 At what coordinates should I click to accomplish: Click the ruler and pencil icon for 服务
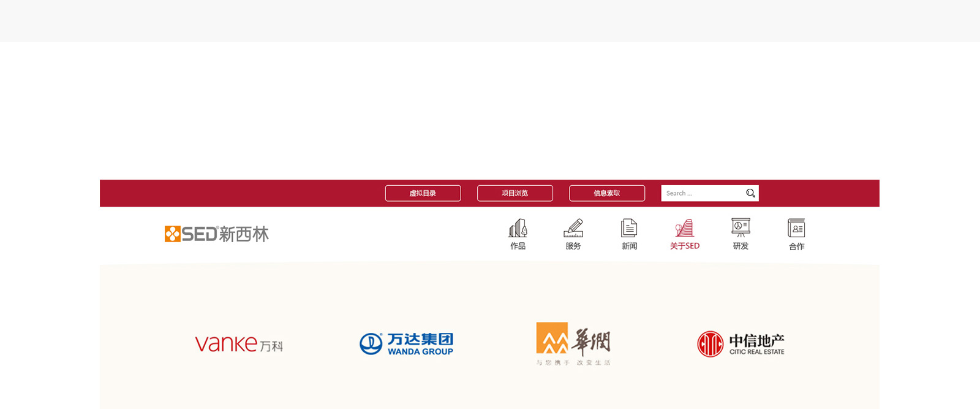click(573, 228)
